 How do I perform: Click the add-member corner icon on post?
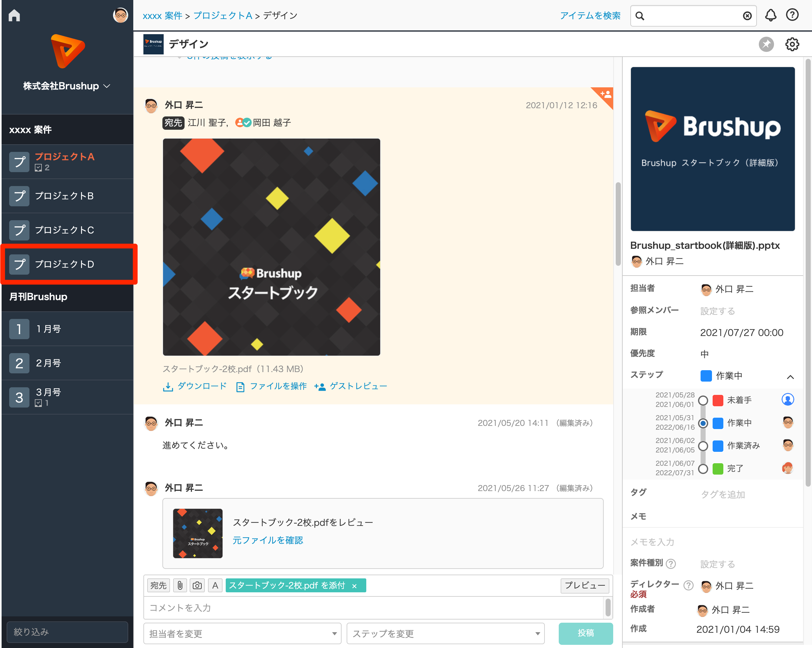tap(605, 95)
